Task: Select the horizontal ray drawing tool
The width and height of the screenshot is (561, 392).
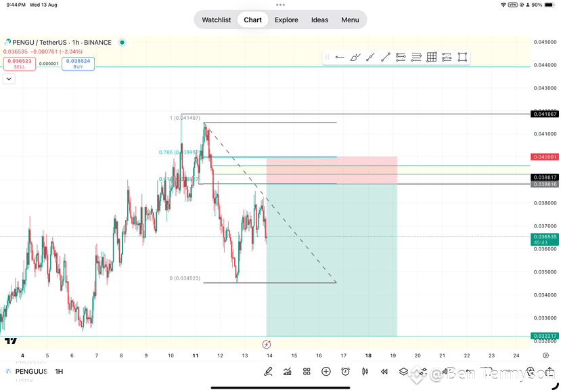Action: [340, 58]
